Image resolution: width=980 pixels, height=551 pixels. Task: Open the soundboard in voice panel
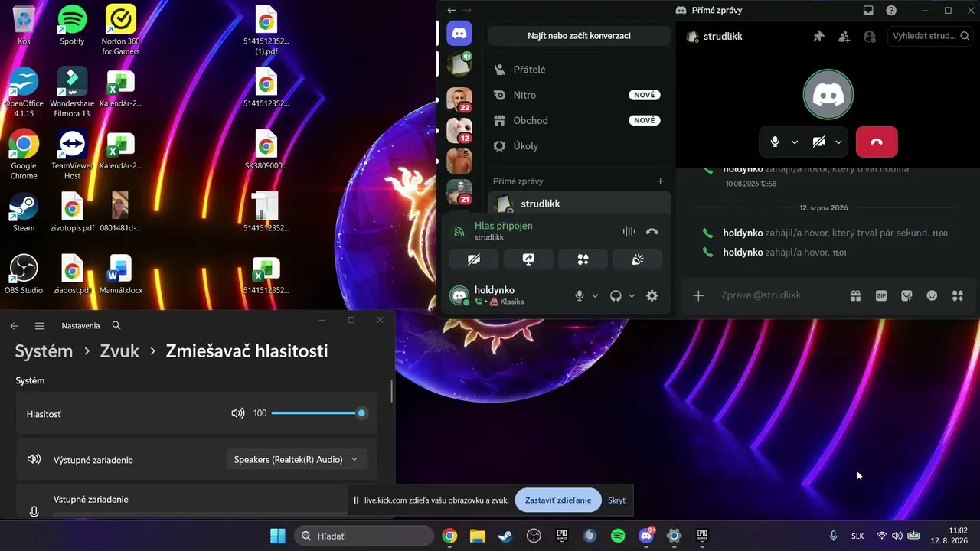637,259
